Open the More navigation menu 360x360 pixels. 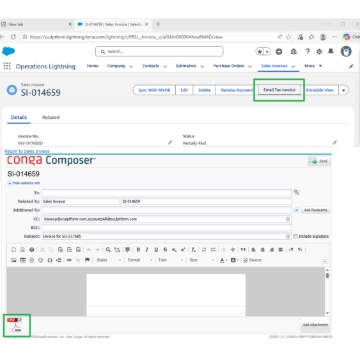(x=313, y=66)
